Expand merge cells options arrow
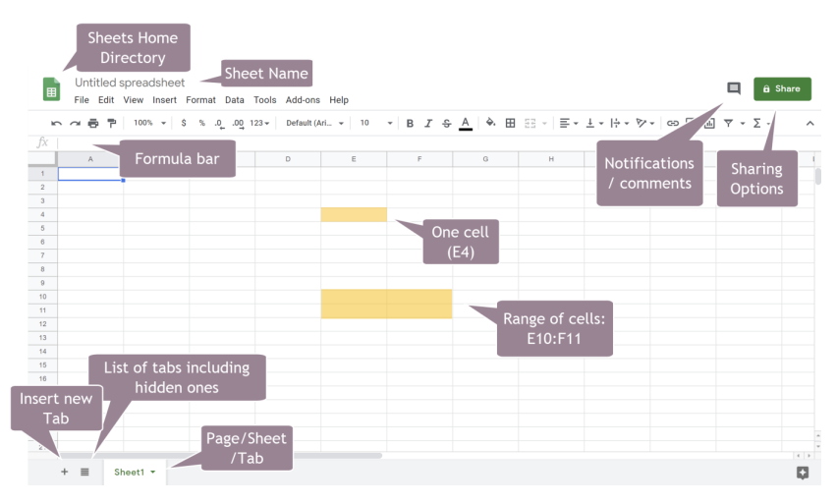The image size is (837, 504). [544, 124]
